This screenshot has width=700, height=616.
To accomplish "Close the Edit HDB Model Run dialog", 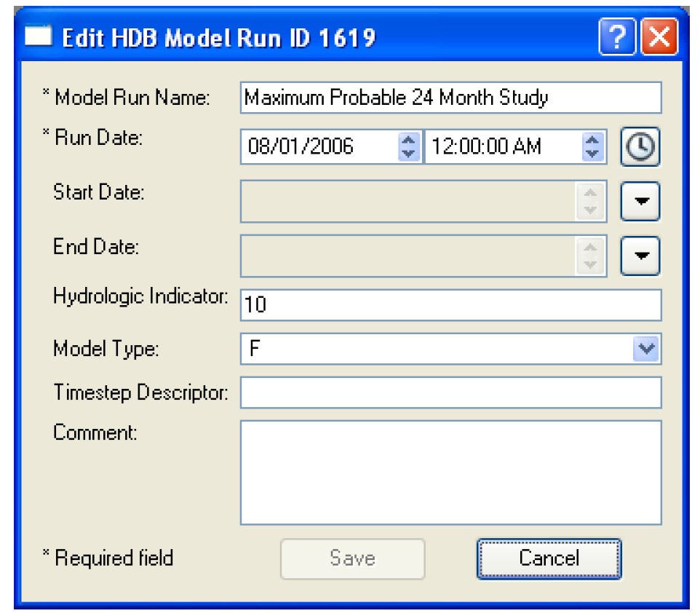I will (659, 38).
